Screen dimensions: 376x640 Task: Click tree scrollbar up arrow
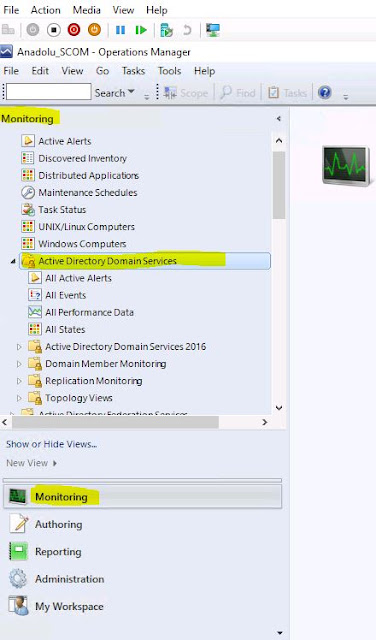tap(279, 141)
